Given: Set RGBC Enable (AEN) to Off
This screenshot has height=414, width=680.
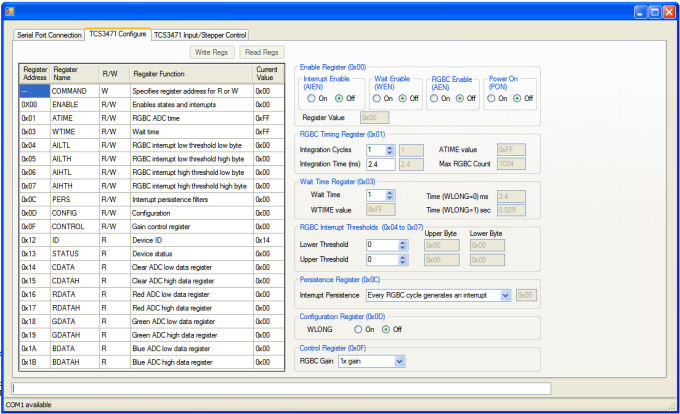Looking at the screenshot, I should [460, 98].
